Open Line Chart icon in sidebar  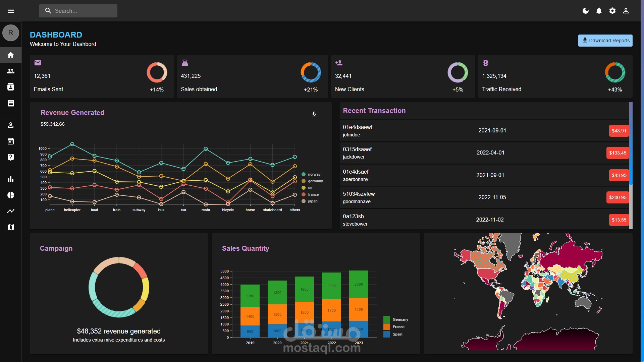coord(11,211)
